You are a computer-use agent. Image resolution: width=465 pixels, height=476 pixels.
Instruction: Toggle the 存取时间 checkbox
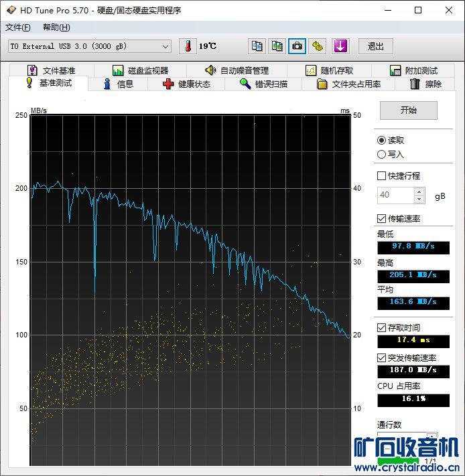381,327
